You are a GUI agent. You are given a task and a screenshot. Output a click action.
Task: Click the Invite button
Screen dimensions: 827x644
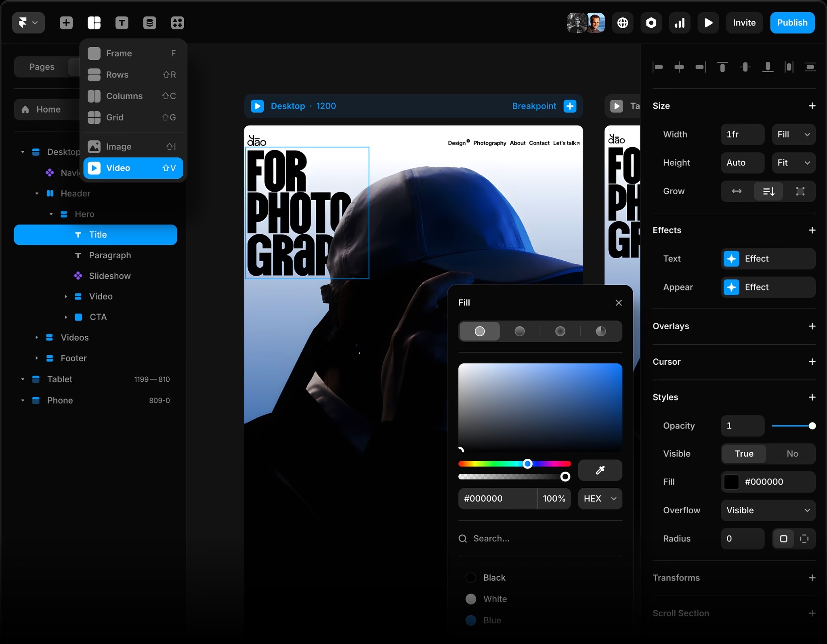pos(744,23)
